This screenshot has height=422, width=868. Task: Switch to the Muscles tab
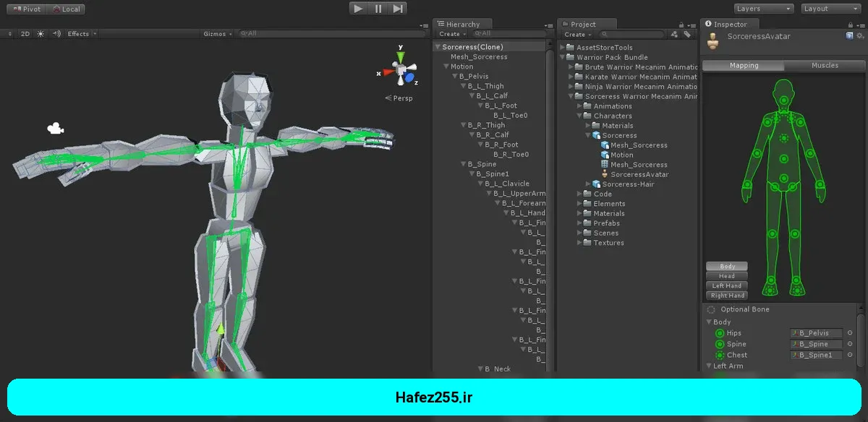pos(825,65)
